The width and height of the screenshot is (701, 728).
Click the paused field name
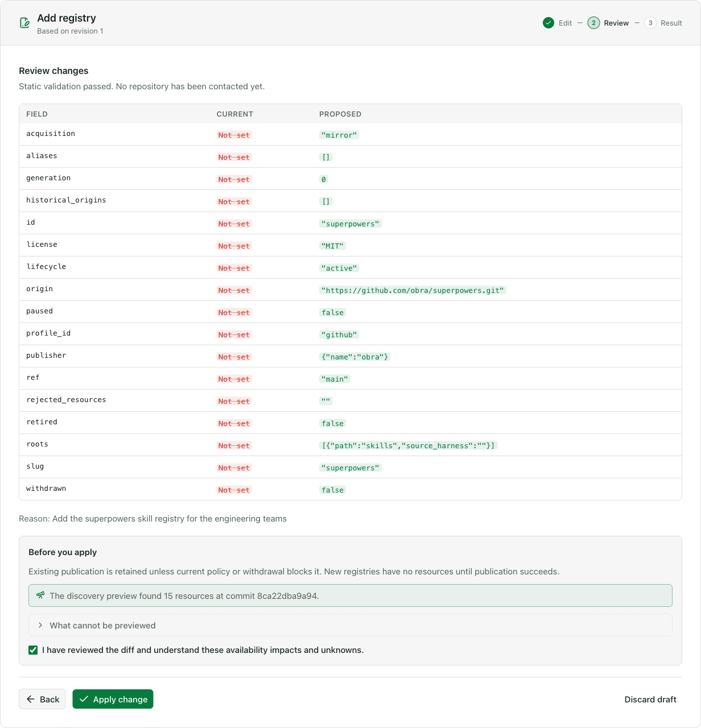pos(39,311)
